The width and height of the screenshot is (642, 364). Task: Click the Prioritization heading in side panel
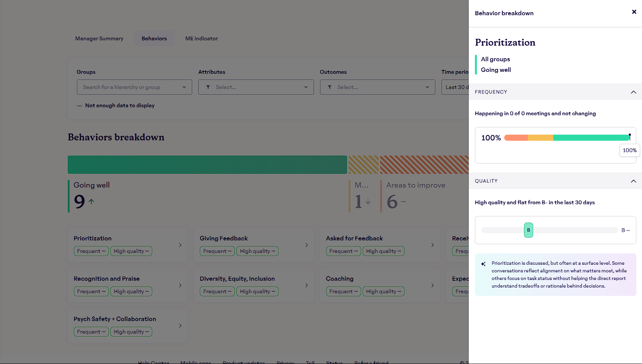[505, 42]
